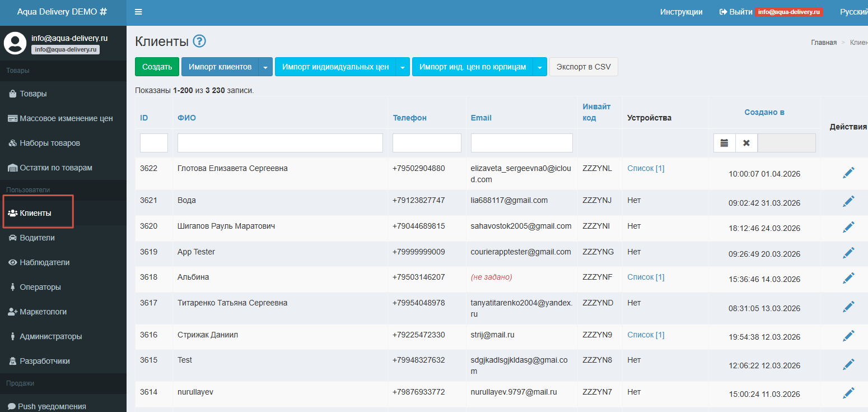Click the user avatar icon in sidebar

(x=15, y=43)
